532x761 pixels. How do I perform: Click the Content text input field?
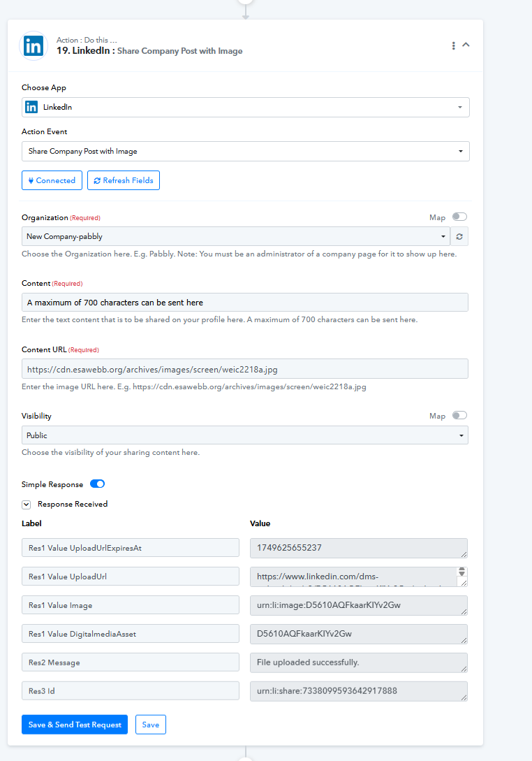[245, 303]
